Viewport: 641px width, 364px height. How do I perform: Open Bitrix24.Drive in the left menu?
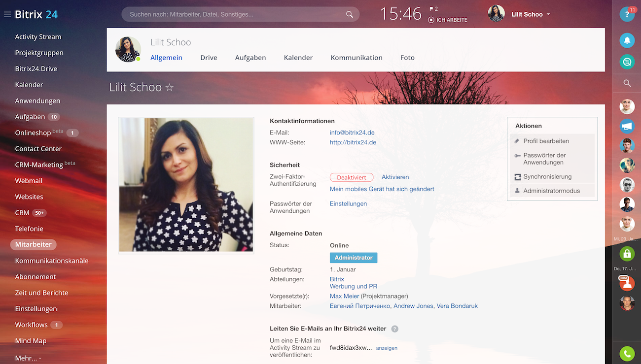(36, 69)
